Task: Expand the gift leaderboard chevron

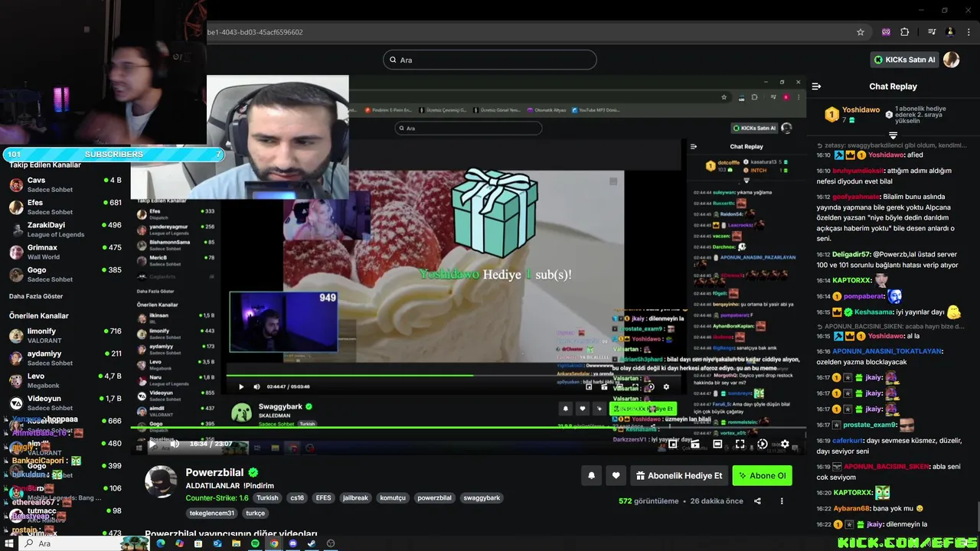Action: (x=893, y=135)
